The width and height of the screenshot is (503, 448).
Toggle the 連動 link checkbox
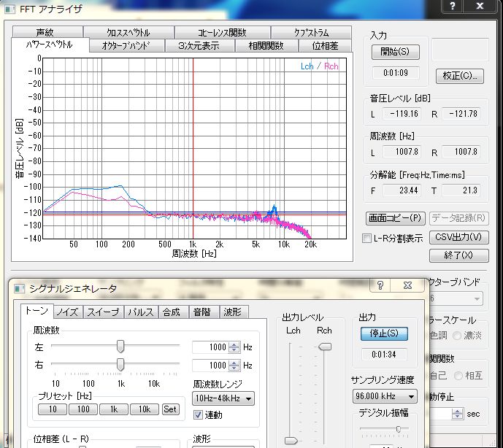click(198, 414)
